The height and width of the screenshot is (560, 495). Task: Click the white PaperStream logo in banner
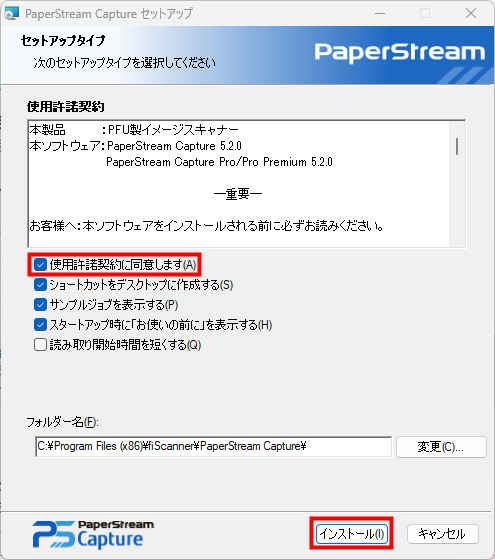coord(400,52)
